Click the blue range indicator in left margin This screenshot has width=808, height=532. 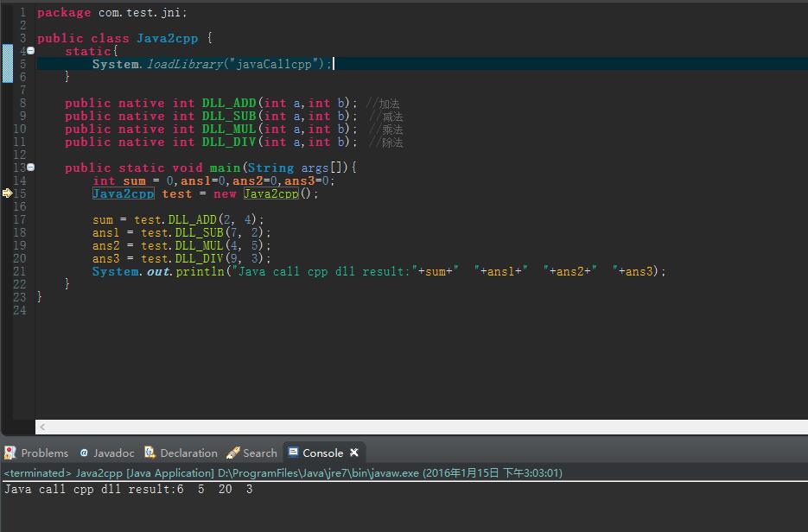point(7,64)
